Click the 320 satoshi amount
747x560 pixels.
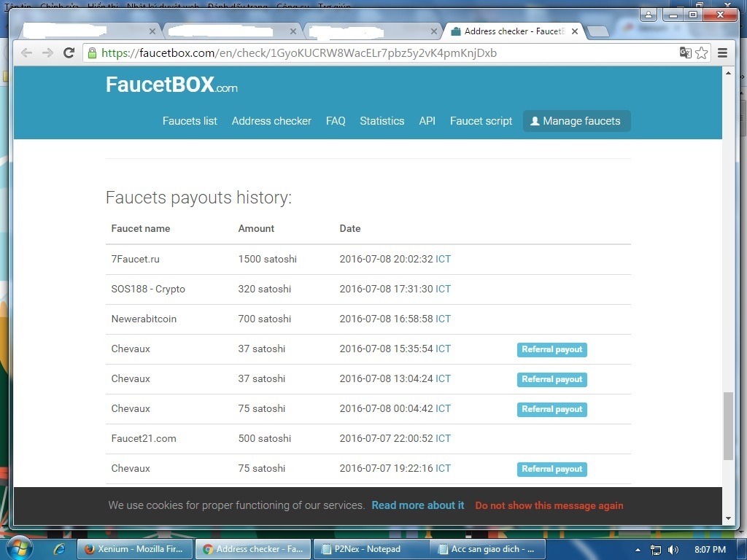coord(264,289)
